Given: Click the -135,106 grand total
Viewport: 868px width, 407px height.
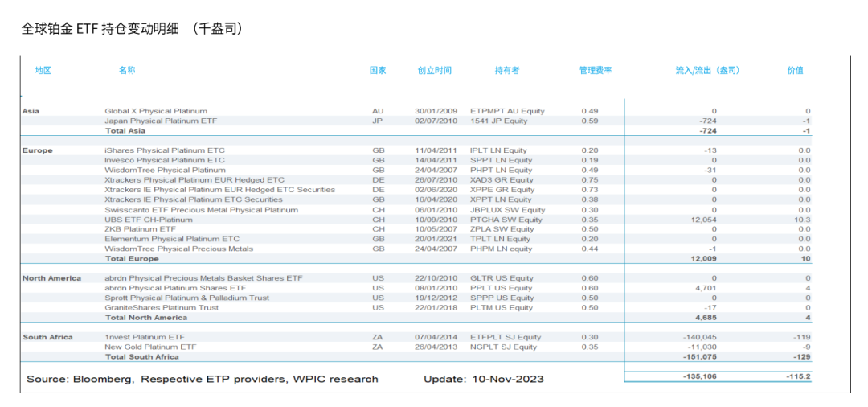Looking at the screenshot, I should click(700, 376).
